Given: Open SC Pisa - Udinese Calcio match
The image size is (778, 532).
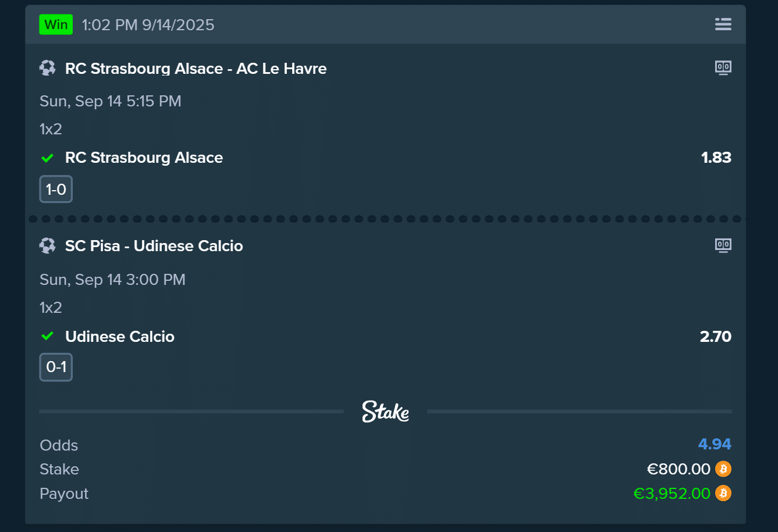Looking at the screenshot, I should 154,246.
